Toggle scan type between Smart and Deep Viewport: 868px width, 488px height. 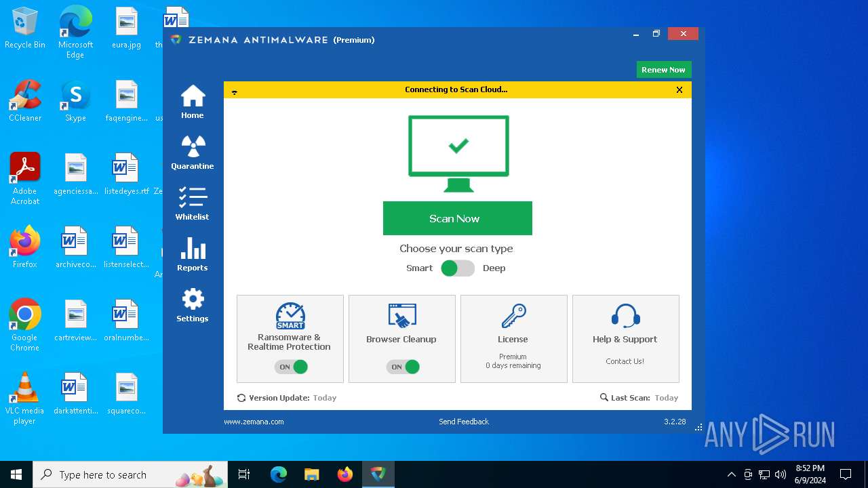458,268
